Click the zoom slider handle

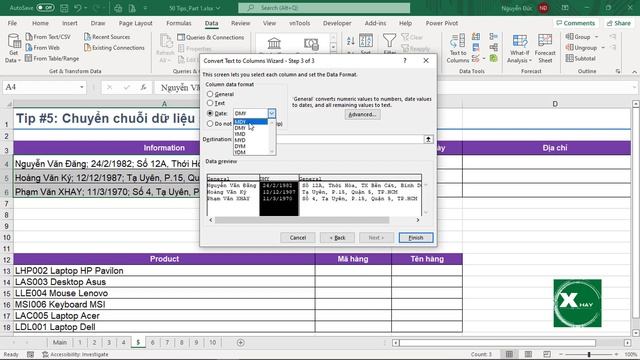click(x=589, y=354)
